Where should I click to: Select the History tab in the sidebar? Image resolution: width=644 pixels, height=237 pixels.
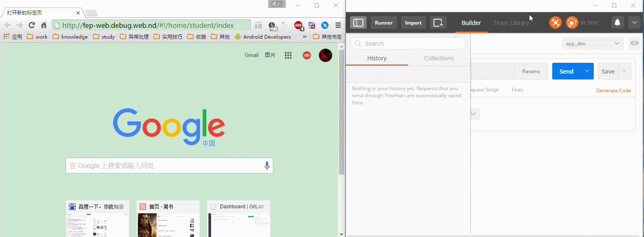point(377,58)
